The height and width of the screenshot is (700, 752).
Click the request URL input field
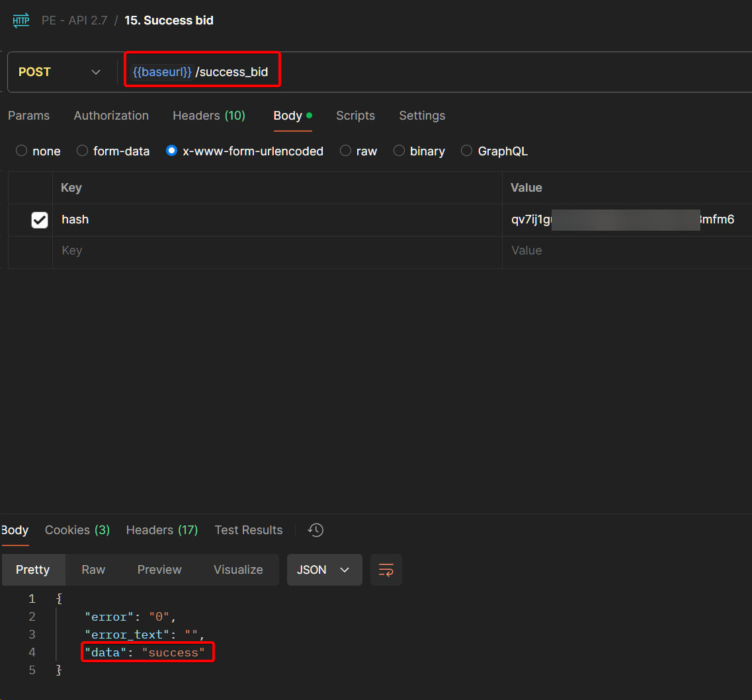tap(463, 72)
